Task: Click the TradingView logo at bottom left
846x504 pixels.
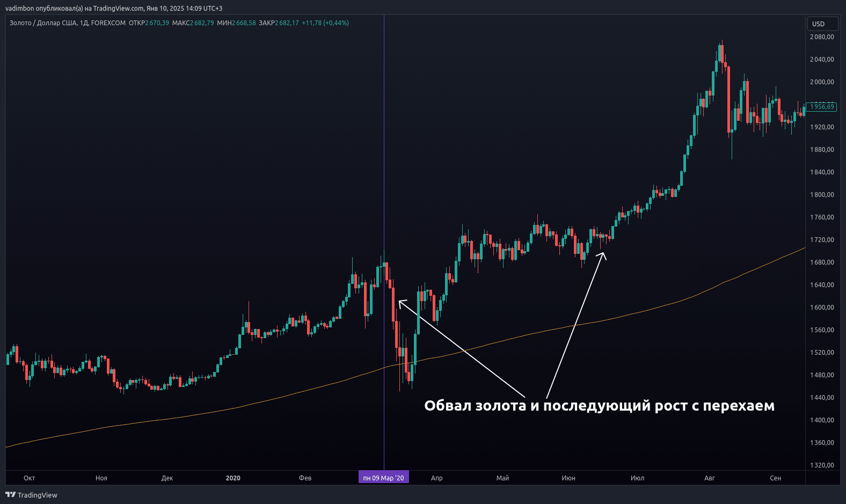Action: (31, 495)
